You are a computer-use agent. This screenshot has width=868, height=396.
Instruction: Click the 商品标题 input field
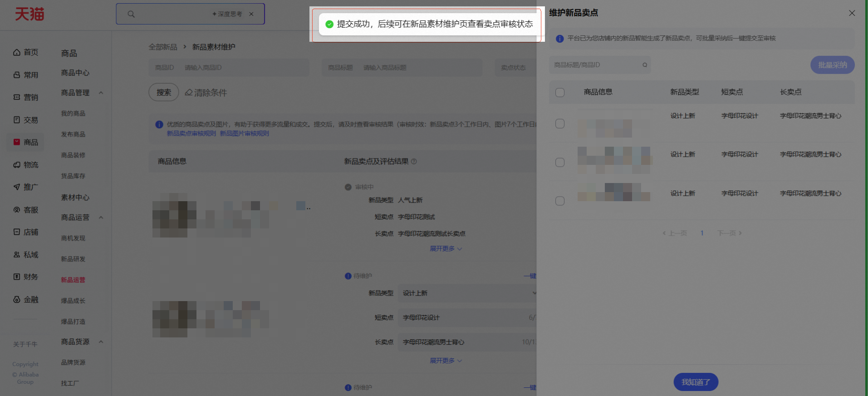tap(402, 68)
